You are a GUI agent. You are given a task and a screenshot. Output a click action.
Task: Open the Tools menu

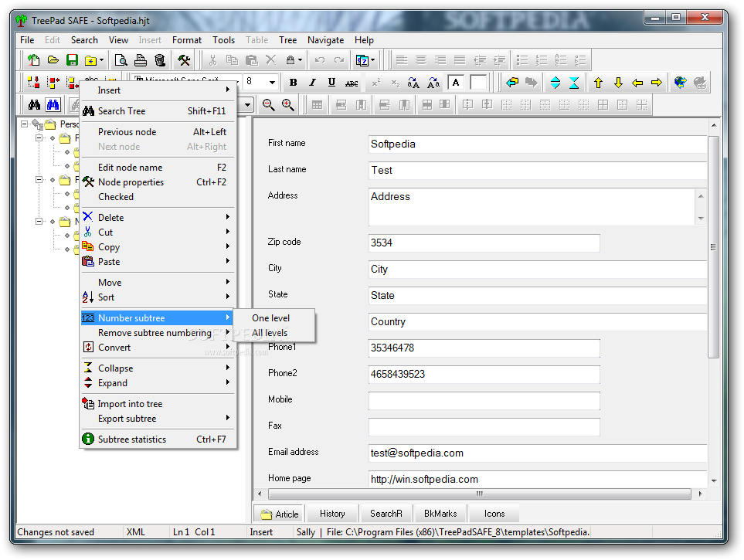tap(223, 40)
